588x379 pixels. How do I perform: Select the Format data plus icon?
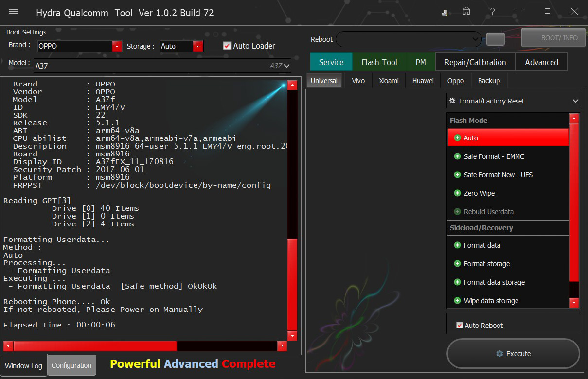click(x=457, y=245)
